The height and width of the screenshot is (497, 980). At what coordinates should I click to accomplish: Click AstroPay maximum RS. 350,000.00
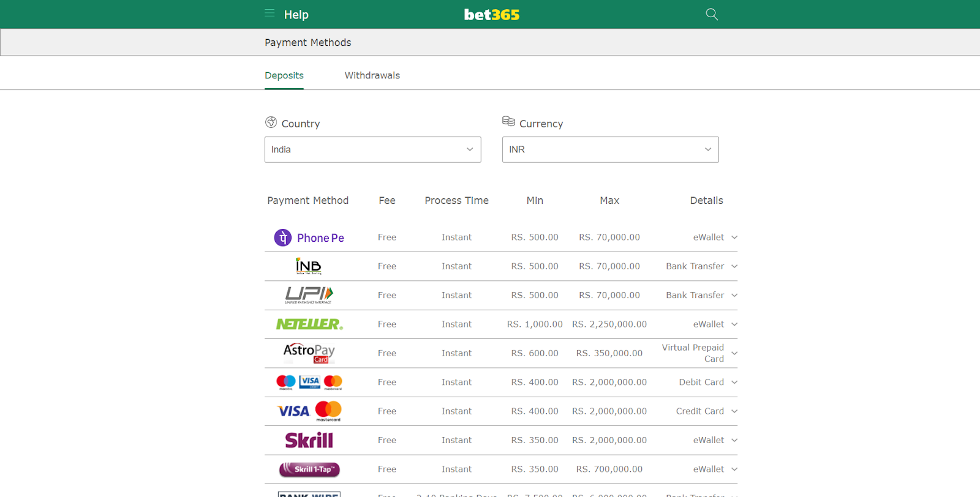(x=609, y=353)
